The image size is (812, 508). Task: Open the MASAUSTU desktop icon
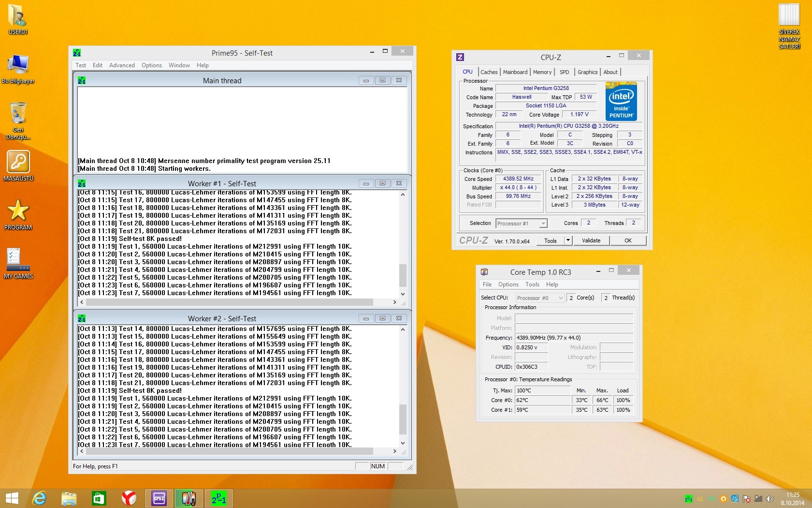18,165
